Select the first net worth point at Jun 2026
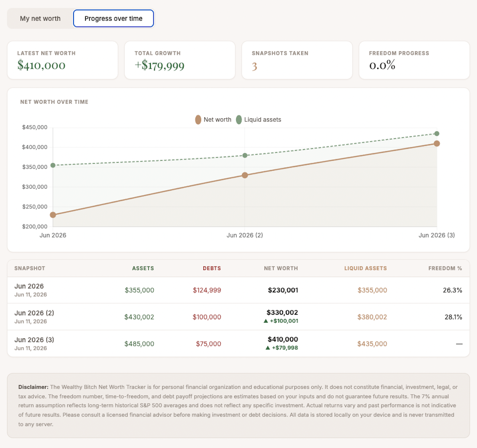The width and height of the screenshot is (477, 448). (x=53, y=215)
